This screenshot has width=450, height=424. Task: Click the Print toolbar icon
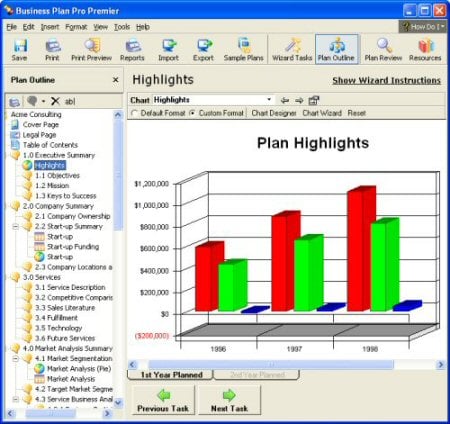pos(52,50)
